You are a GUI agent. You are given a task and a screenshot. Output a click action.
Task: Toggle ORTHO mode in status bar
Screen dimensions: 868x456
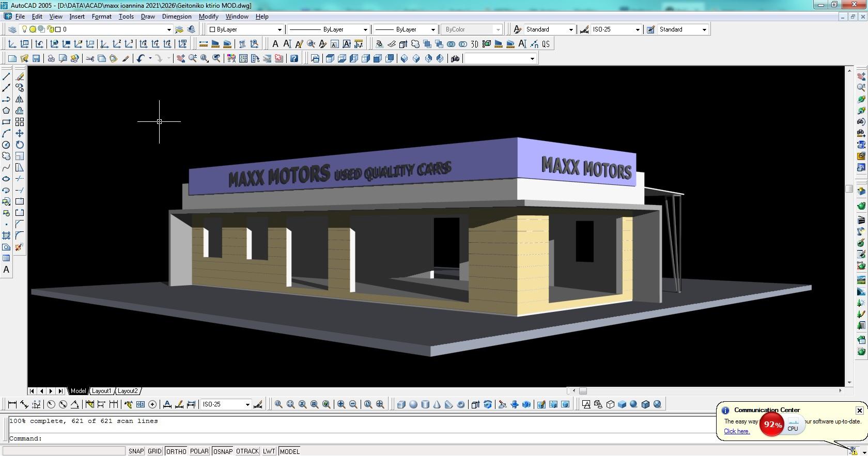coord(176,451)
